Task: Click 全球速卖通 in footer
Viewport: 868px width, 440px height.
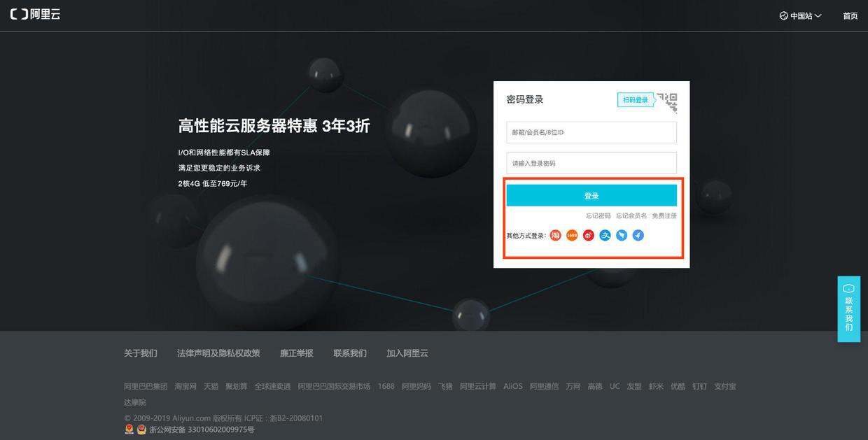Action: coord(273,386)
